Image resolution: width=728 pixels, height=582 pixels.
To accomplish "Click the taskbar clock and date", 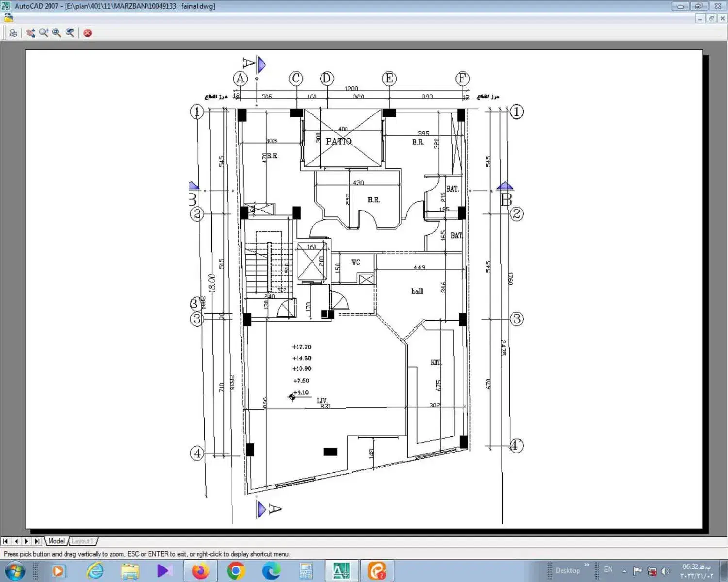I will [696, 571].
